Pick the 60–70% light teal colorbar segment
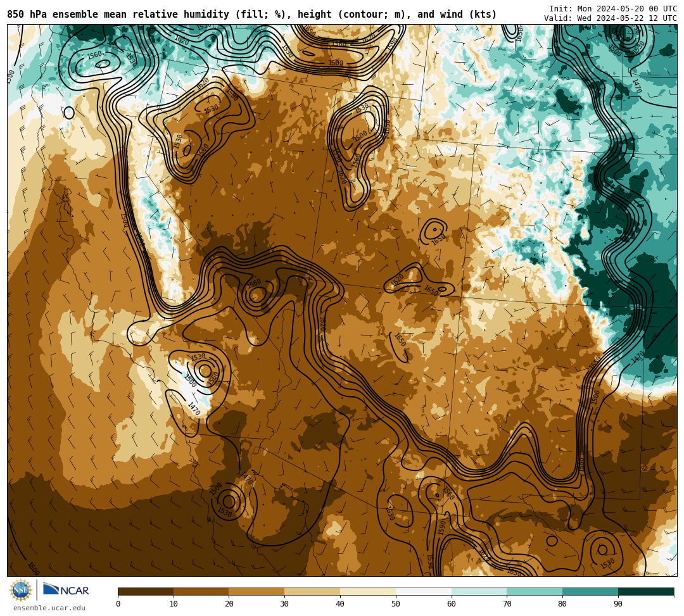The image size is (684, 616). (479, 591)
